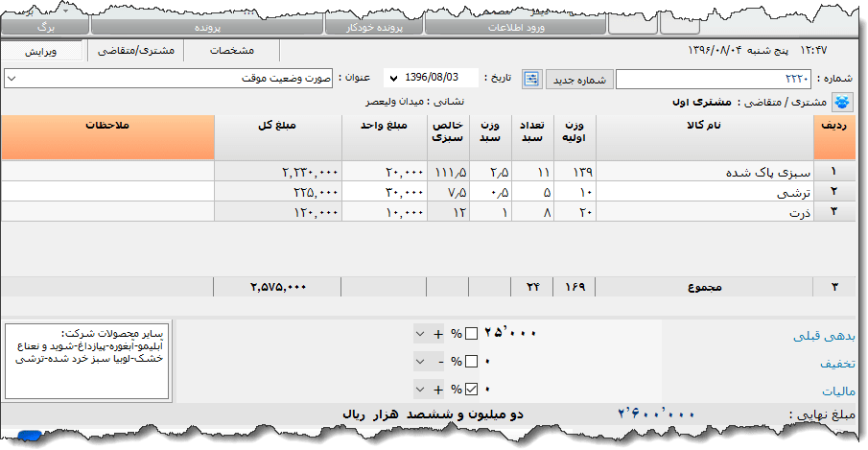Screen dimensions: 868x450
Task: Click the بدهی قبلی link
Action: tap(824, 336)
